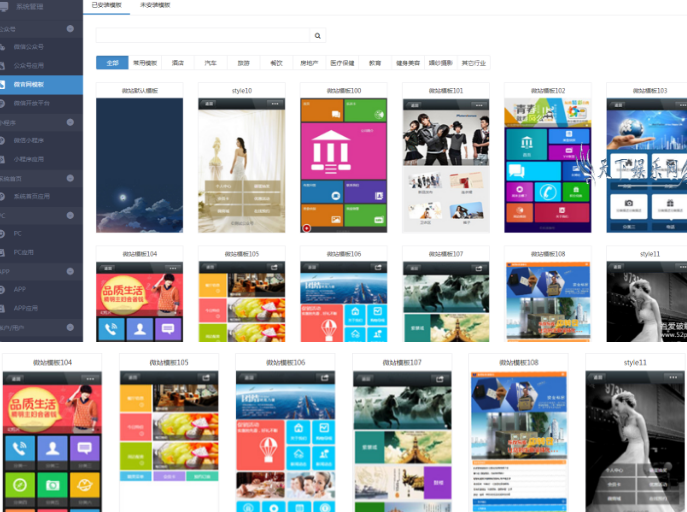Filter templates by 其它行业

pos(474,63)
